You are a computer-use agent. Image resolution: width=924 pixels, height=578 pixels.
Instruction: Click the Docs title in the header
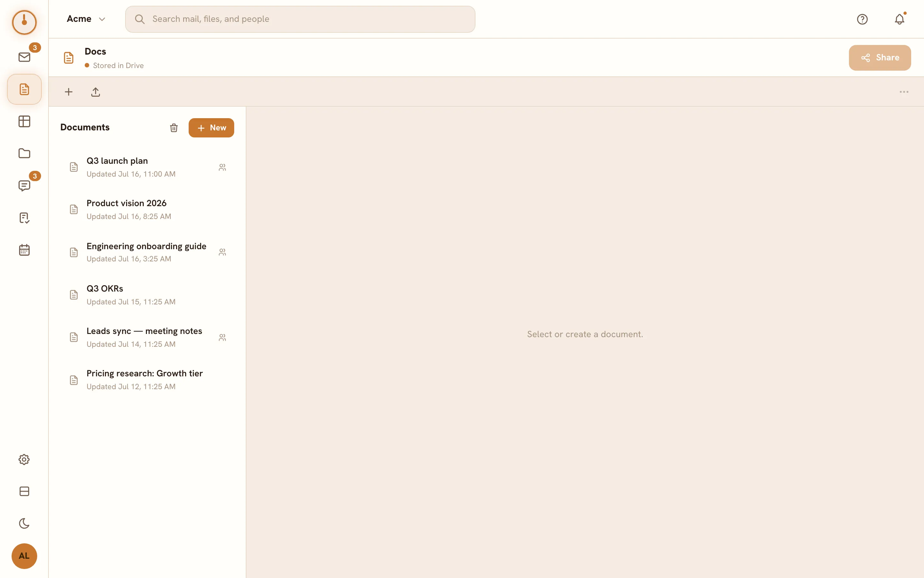[96, 51]
